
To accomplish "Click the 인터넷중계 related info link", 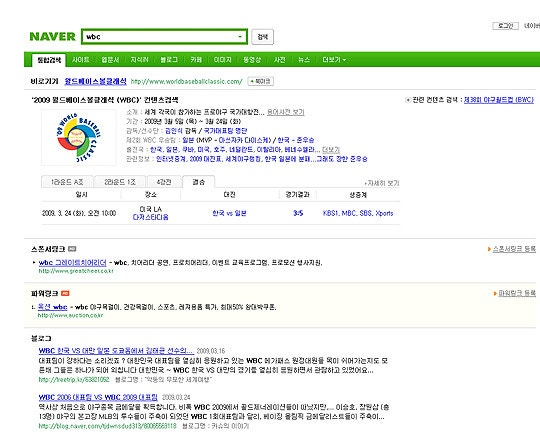I will (x=171, y=159).
